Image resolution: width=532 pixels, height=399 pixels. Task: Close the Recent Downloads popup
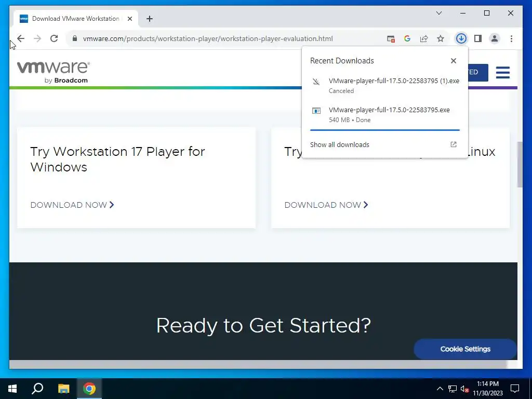453,61
